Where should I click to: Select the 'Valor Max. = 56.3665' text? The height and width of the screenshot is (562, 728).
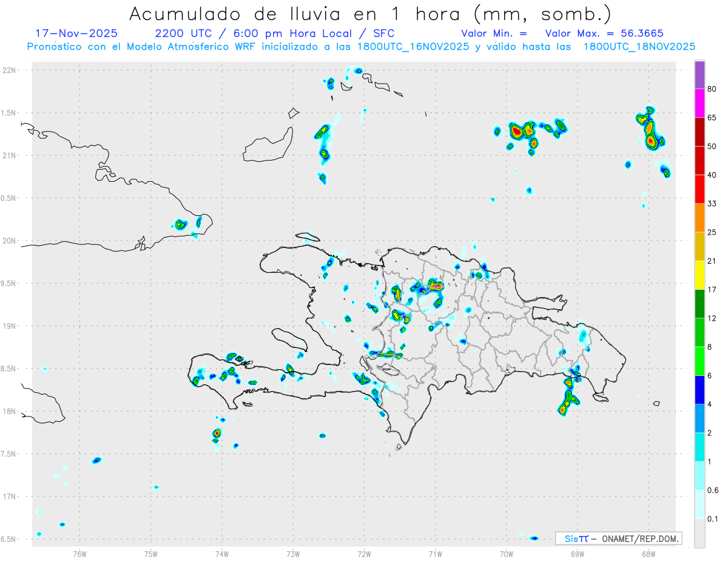pyautogui.click(x=604, y=33)
